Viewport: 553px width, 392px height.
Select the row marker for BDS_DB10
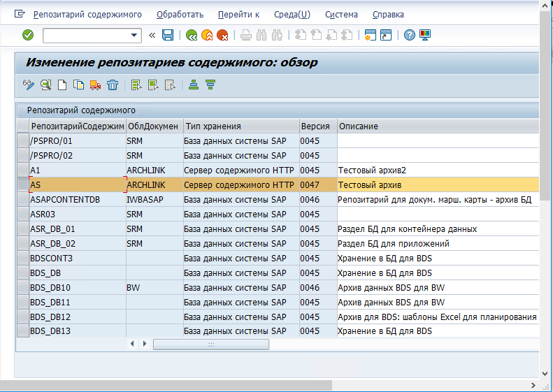(x=23, y=287)
